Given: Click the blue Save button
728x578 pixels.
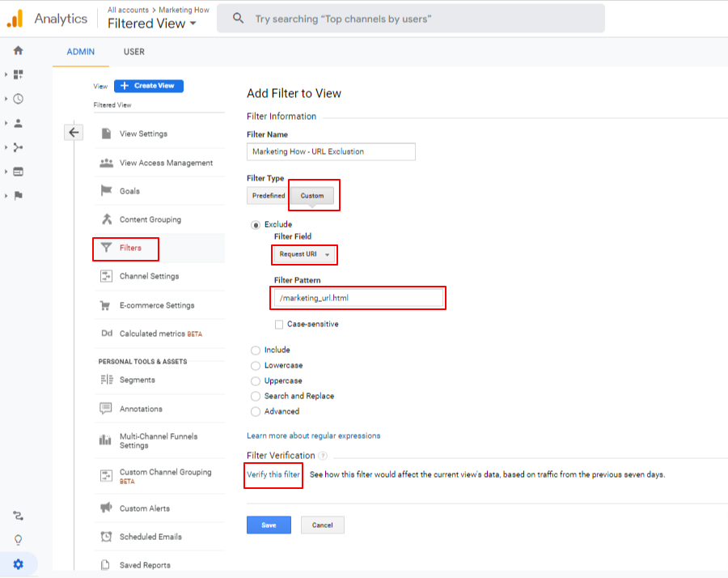Looking at the screenshot, I should [269, 525].
